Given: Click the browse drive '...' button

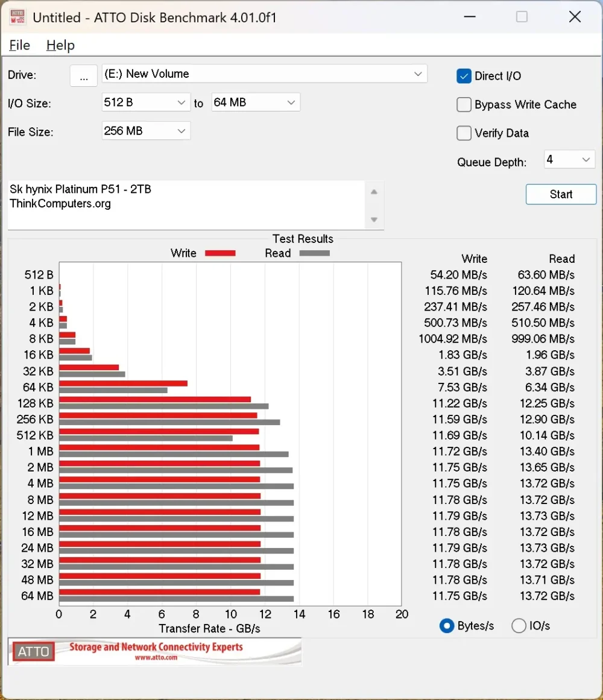Looking at the screenshot, I should click(x=83, y=75).
